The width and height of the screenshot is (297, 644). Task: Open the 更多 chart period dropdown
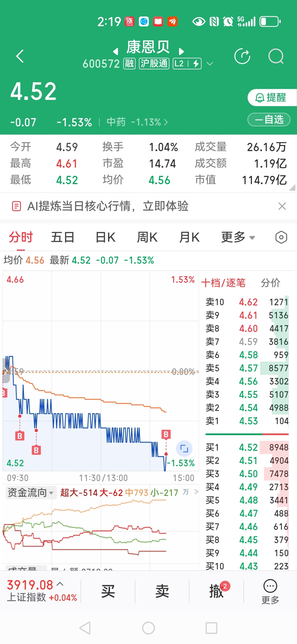point(238,237)
